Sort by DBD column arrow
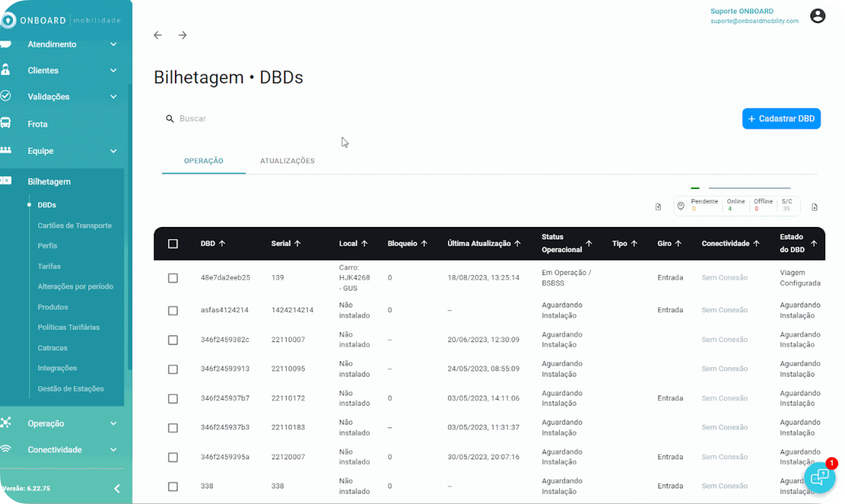 pyautogui.click(x=222, y=244)
